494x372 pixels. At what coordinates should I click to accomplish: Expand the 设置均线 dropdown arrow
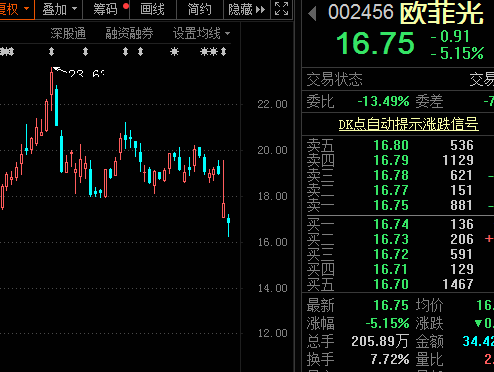tap(228, 33)
